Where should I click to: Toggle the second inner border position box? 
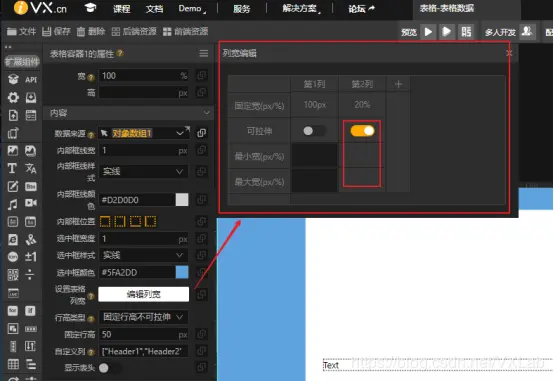[x=120, y=222]
